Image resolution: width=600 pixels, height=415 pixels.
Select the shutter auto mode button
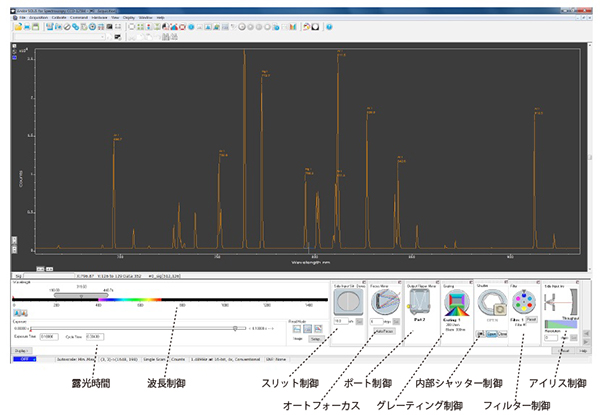click(481, 334)
